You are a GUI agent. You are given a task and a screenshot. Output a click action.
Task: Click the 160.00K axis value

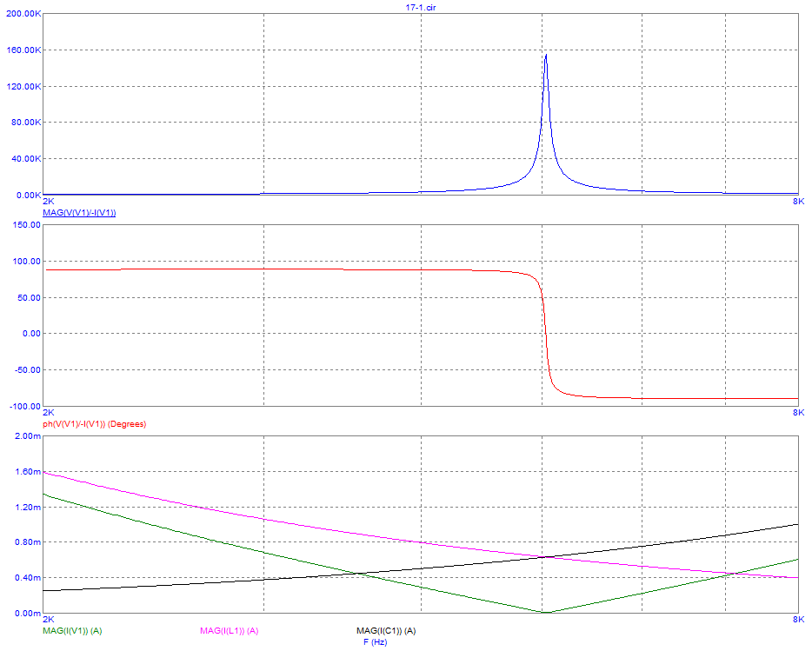click(x=23, y=50)
